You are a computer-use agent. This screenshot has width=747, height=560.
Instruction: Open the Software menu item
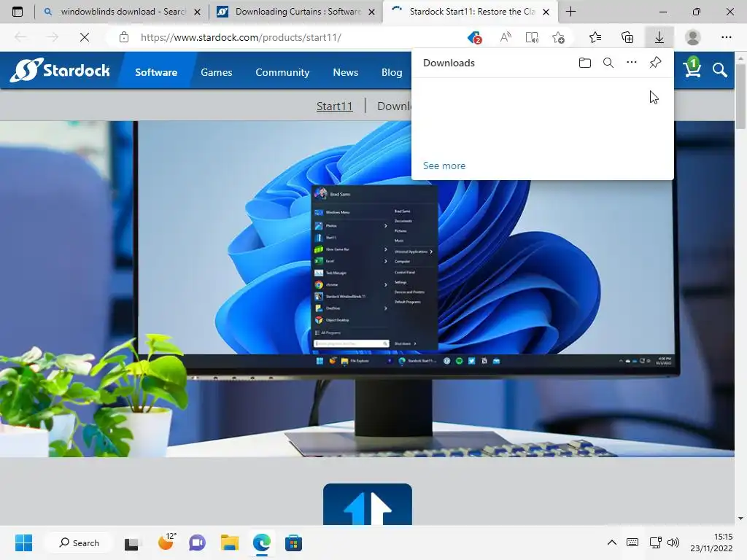pyautogui.click(x=156, y=72)
